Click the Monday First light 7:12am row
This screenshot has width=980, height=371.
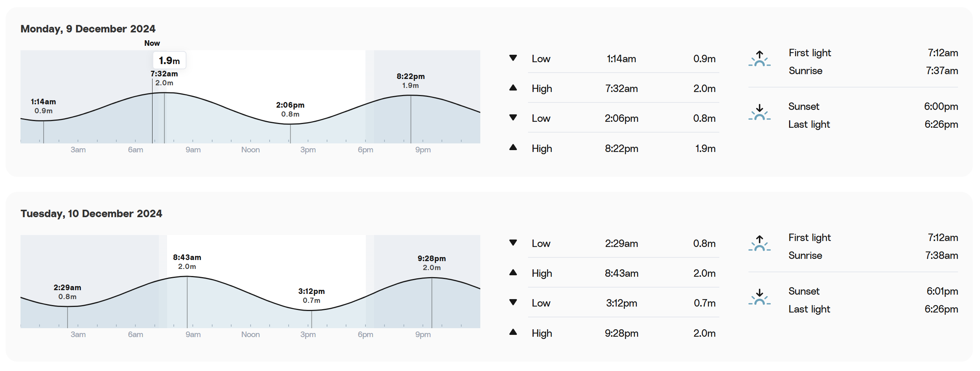[x=873, y=53]
